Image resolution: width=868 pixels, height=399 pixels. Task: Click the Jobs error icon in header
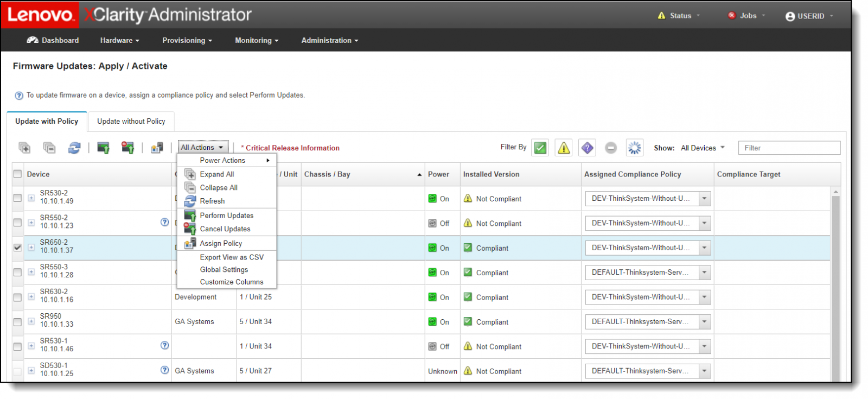732,15
